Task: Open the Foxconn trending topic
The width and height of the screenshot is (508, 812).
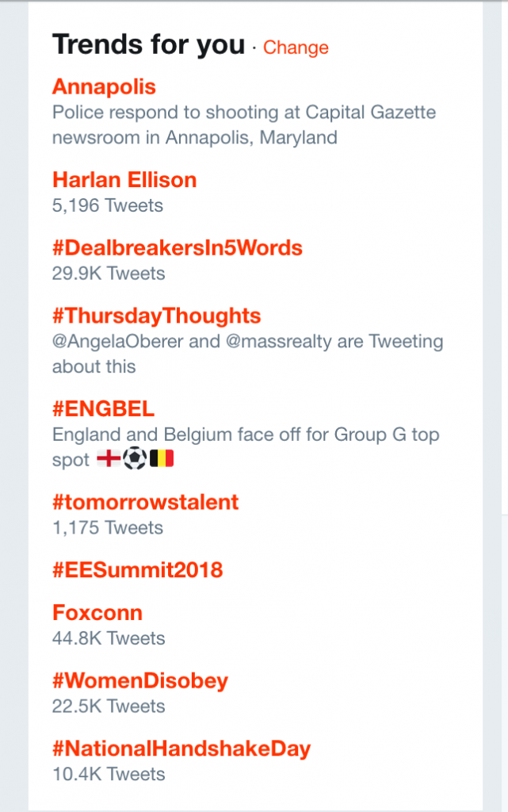Action: [97, 613]
